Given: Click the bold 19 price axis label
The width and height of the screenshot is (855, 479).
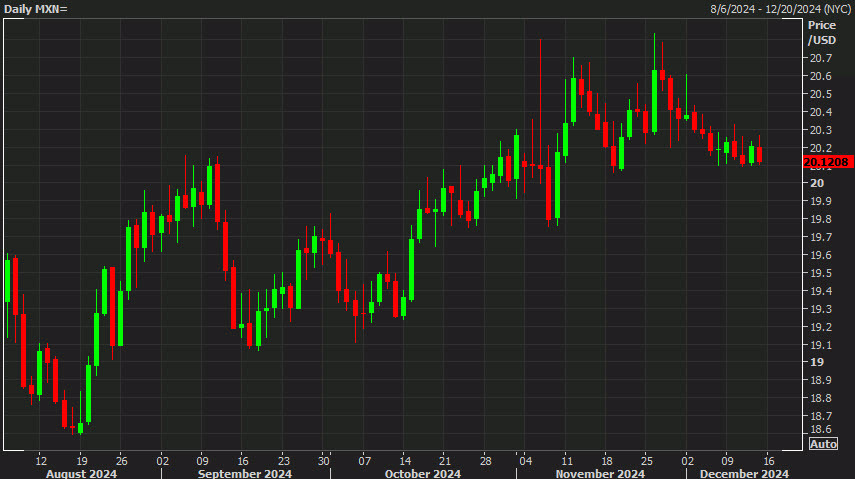Looking at the screenshot, I should (816, 362).
